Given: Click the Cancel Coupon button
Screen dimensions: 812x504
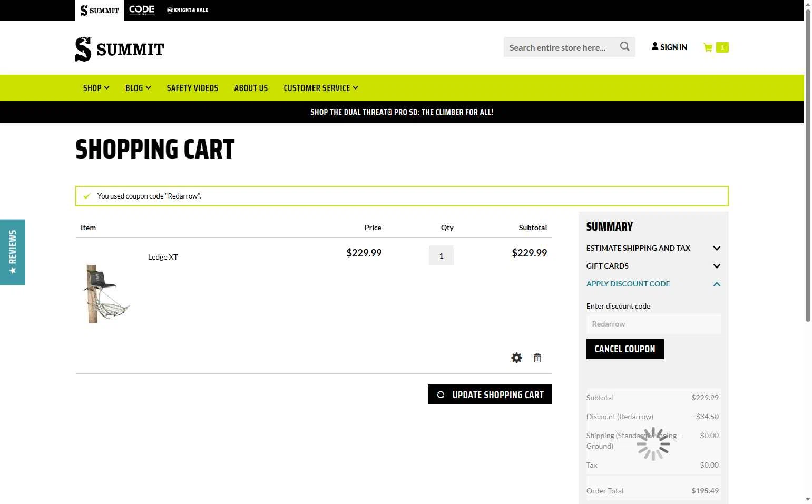Looking at the screenshot, I should coord(625,349).
